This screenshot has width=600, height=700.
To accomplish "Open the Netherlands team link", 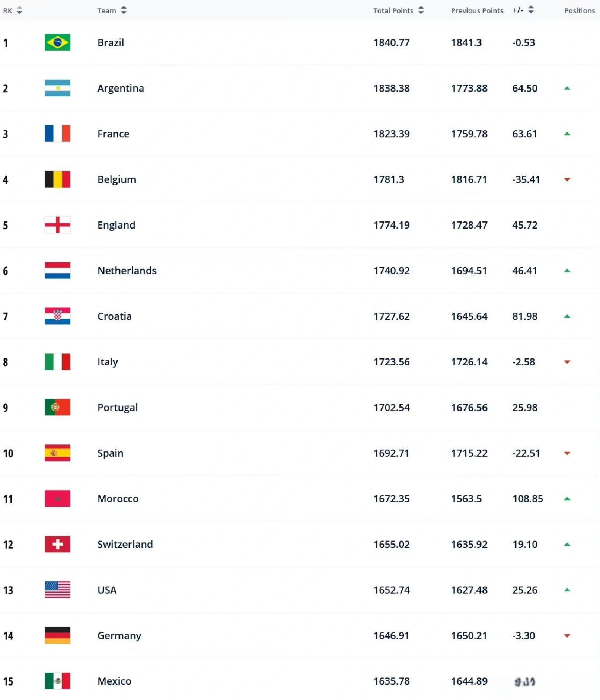I will (x=127, y=271).
